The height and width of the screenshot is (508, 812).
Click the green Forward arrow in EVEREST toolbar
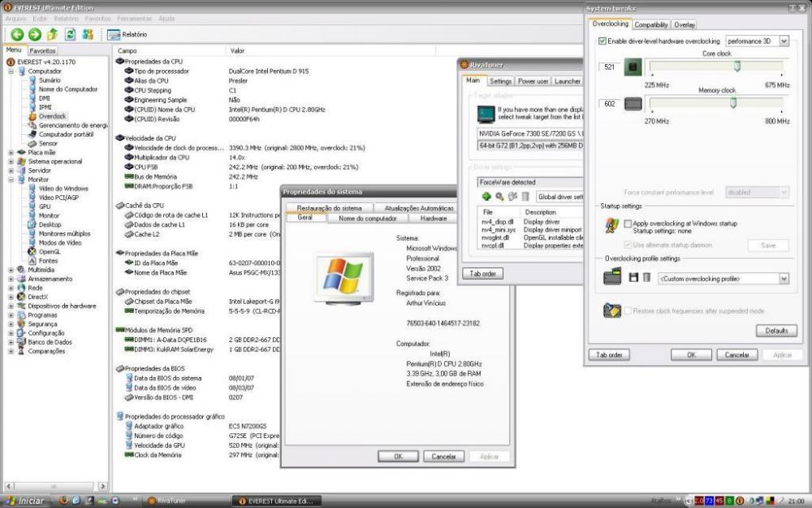(34, 34)
